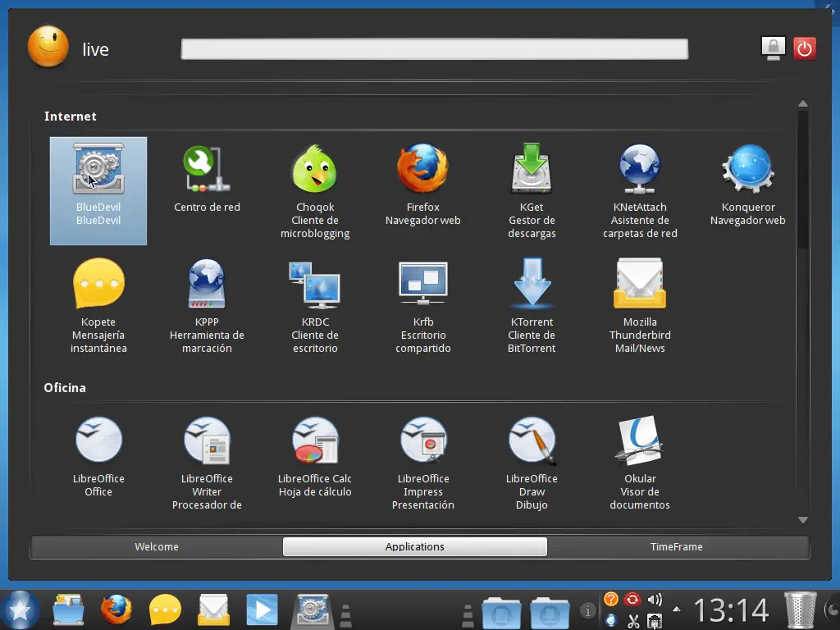Click the scroll up arrow
This screenshot has width=840, height=630.
pos(802,103)
